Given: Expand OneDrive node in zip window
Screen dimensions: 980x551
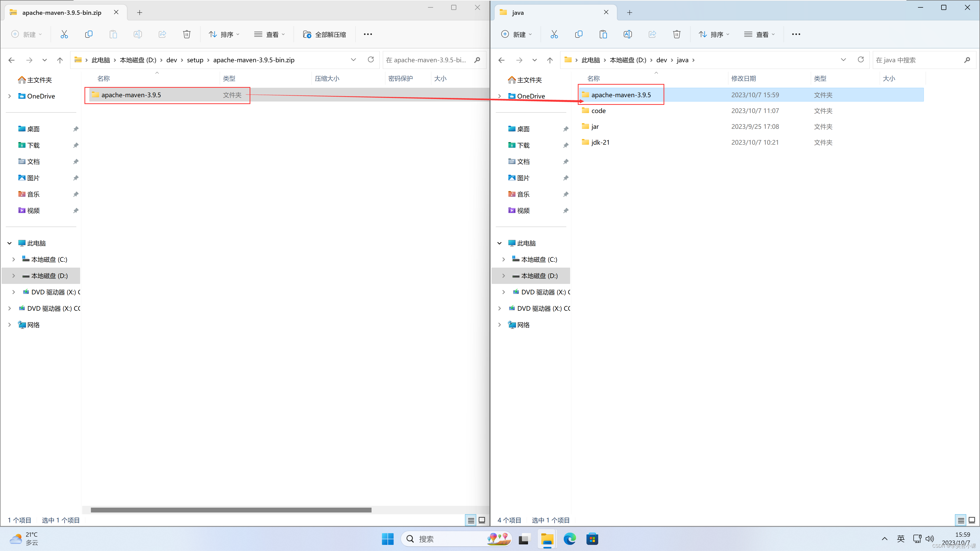Looking at the screenshot, I should (x=9, y=96).
